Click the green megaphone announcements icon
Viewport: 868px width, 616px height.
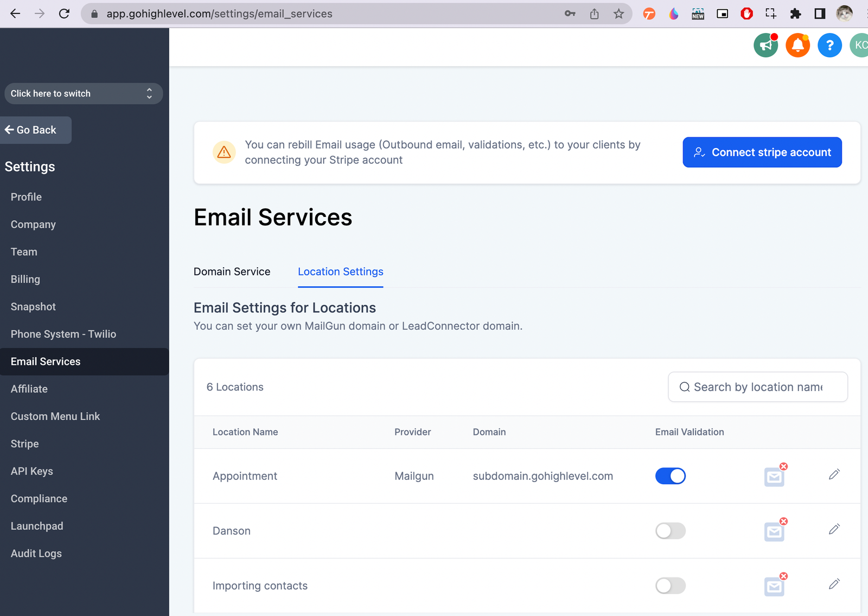pyautogui.click(x=765, y=46)
